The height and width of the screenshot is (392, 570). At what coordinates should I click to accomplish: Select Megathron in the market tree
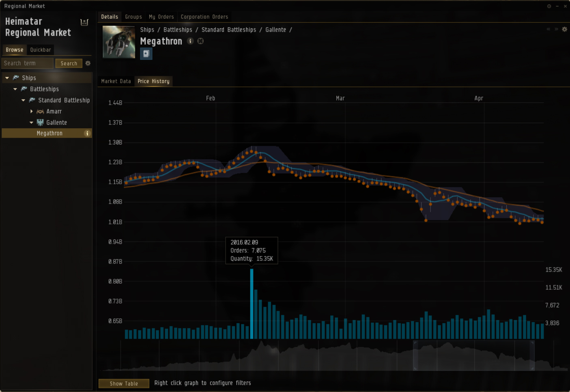point(47,133)
